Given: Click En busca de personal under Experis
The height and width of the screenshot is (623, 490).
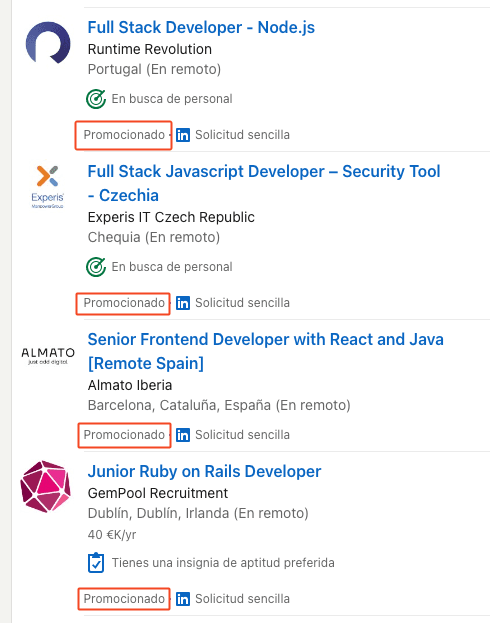Looking at the screenshot, I should (x=172, y=267).
